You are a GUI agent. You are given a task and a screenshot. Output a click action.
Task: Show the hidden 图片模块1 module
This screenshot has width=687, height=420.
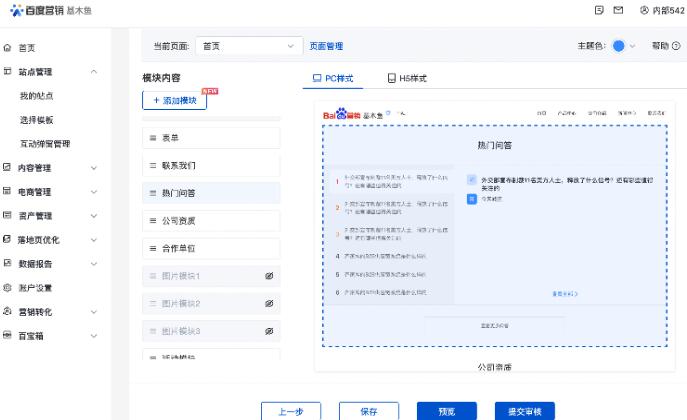click(269, 275)
